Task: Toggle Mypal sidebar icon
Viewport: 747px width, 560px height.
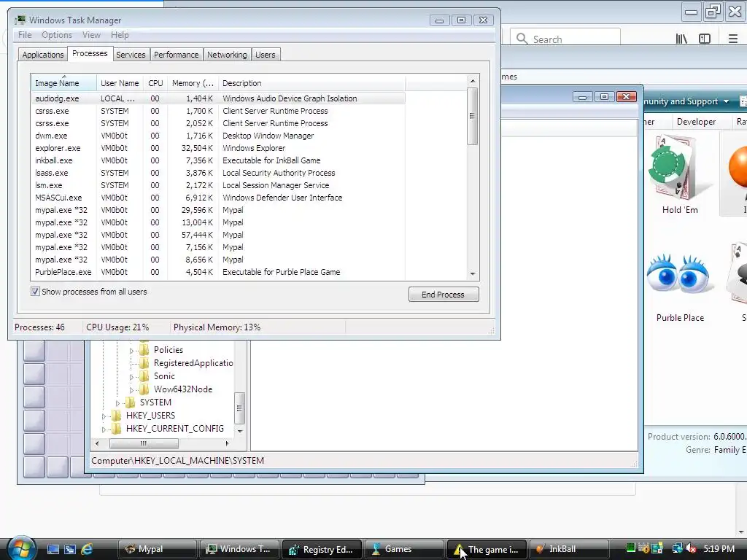Action: click(705, 39)
